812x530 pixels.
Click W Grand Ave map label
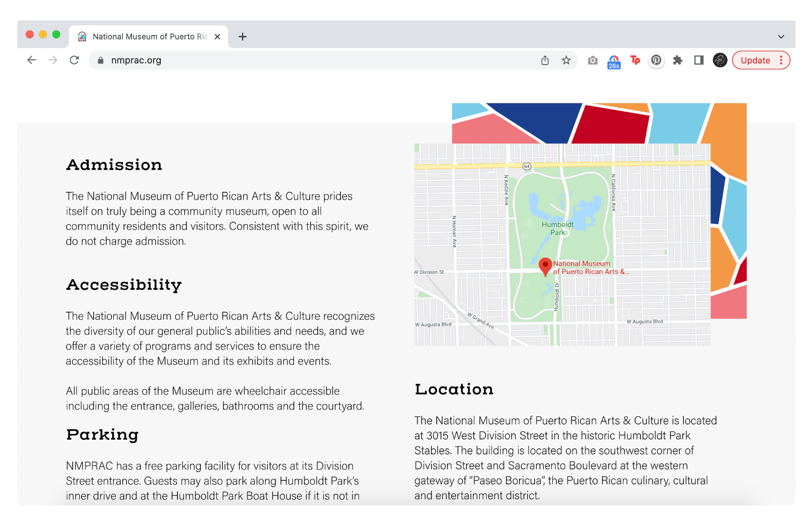click(481, 321)
